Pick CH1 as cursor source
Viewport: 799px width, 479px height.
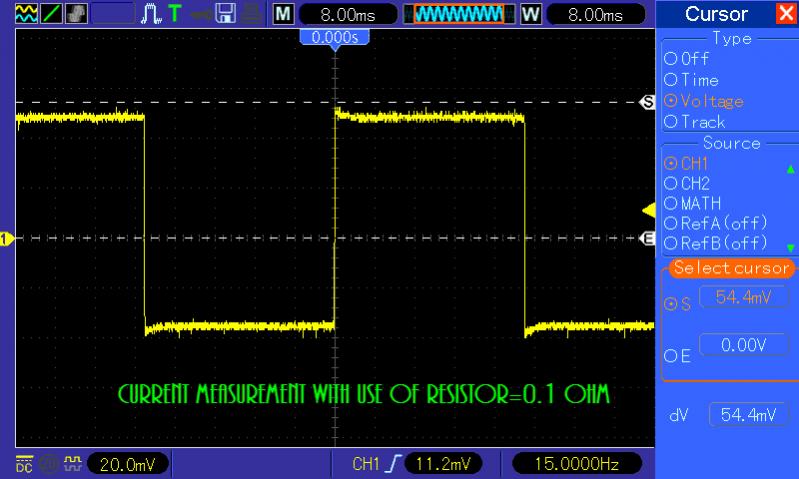pos(686,164)
